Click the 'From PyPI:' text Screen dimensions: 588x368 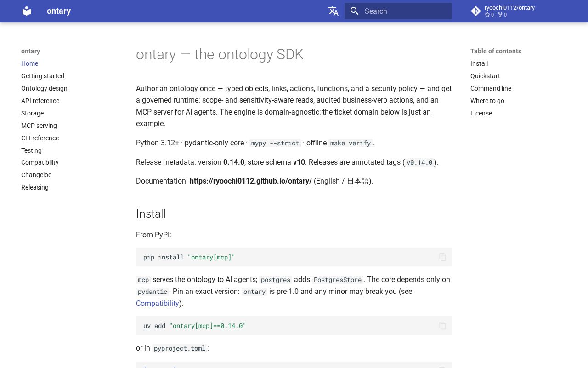(153, 235)
